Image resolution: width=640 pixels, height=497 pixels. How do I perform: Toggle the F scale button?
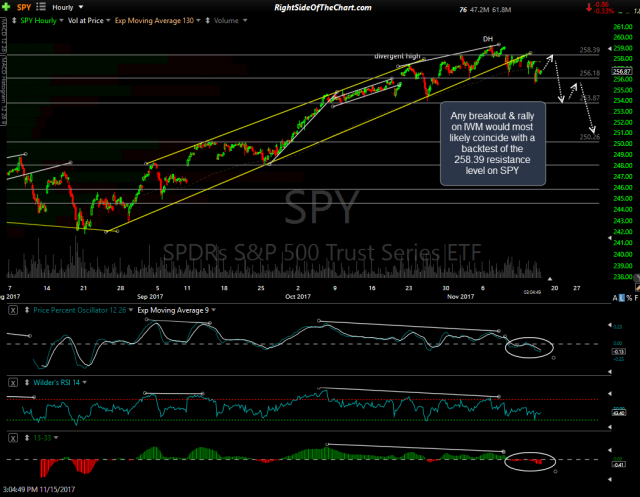[x=636, y=298]
